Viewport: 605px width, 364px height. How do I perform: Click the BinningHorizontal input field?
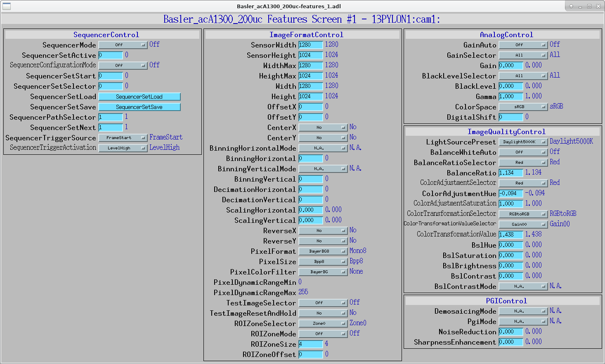311,158
